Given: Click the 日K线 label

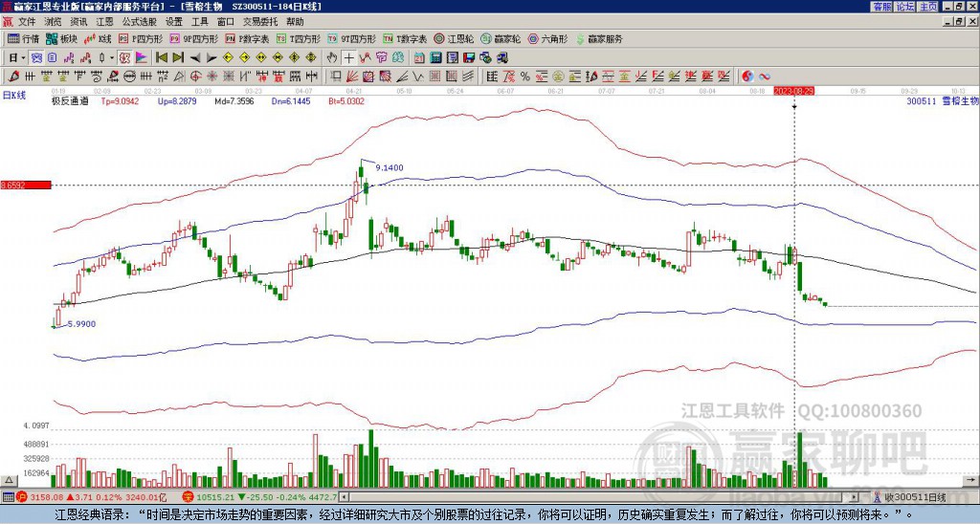Looking at the screenshot, I should 13,96.
